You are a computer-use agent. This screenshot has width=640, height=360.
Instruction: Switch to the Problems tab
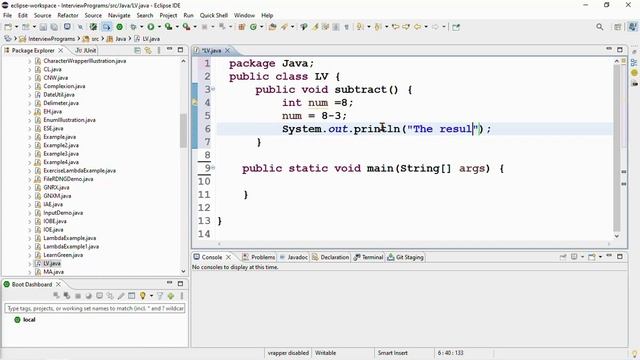click(259, 257)
